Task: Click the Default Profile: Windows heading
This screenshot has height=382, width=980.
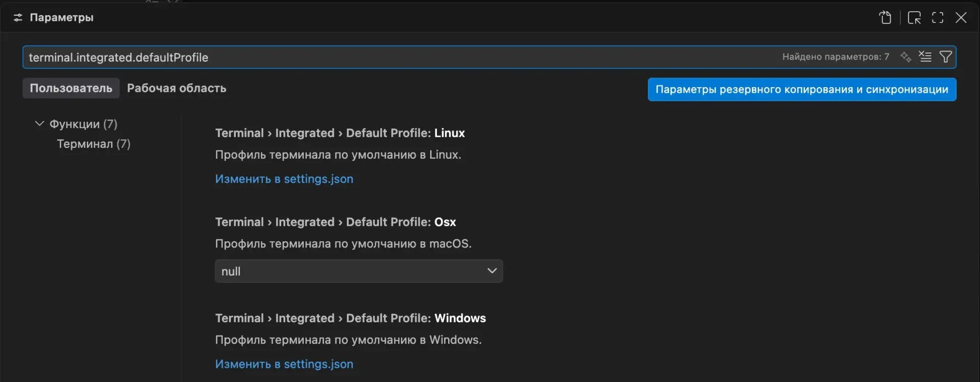Action: click(x=350, y=318)
